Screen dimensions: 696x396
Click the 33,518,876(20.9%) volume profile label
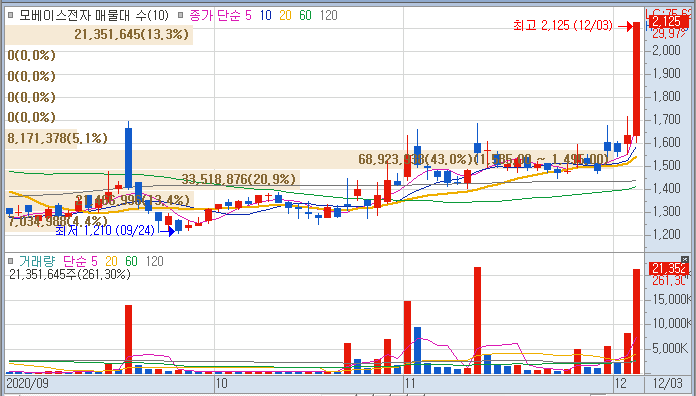click(x=238, y=179)
